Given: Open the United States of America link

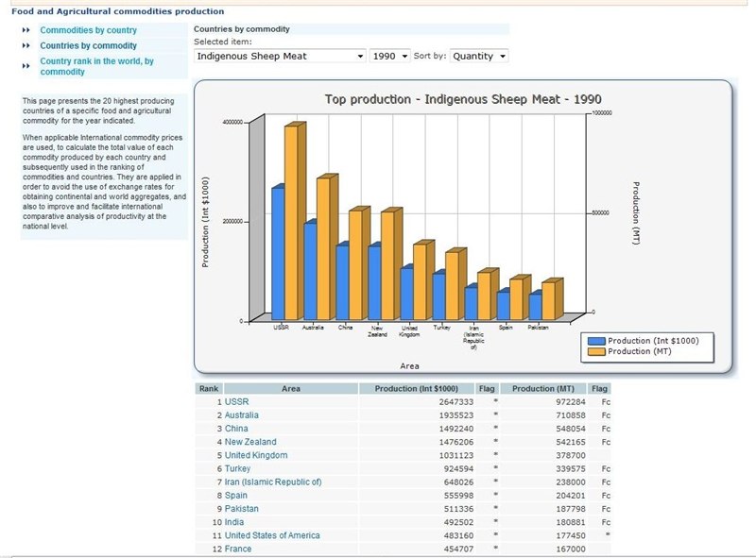Looking at the screenshot, I should 272,536.
